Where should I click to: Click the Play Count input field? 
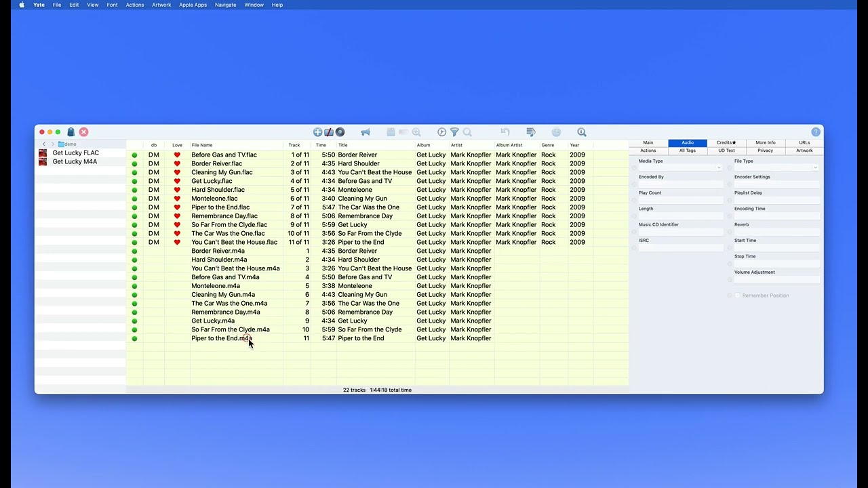click(681, 200)
